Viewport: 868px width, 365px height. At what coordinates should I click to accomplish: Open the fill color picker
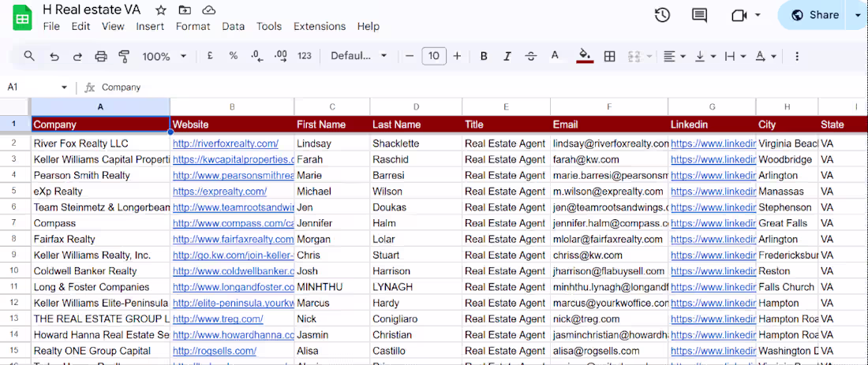pyautogui.click(x=586, y=56)
